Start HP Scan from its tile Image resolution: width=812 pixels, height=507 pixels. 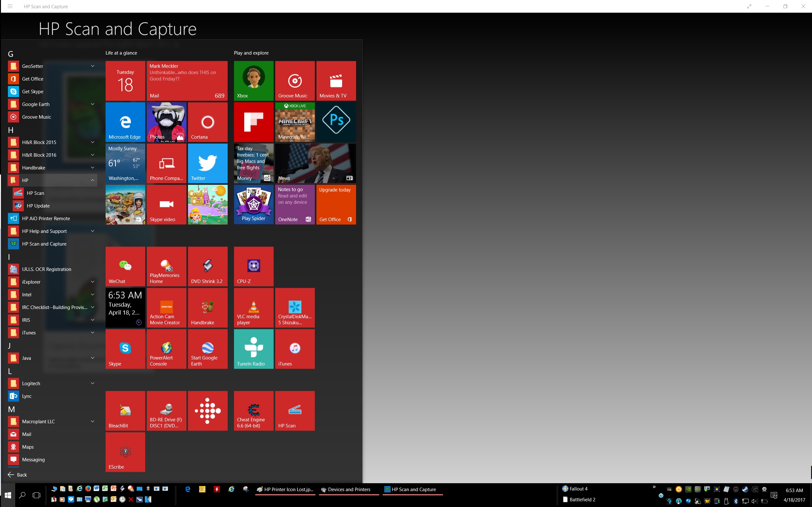point(295,411)
